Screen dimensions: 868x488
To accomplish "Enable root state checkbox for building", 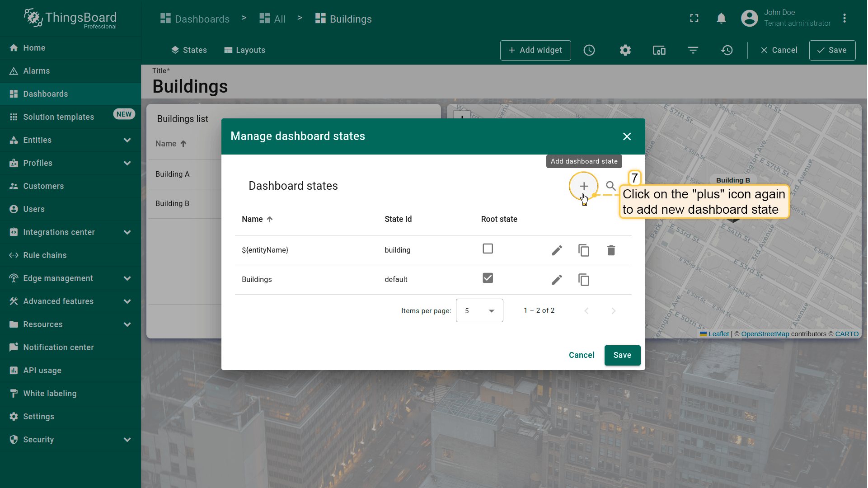I will click(x=488, y=249).
